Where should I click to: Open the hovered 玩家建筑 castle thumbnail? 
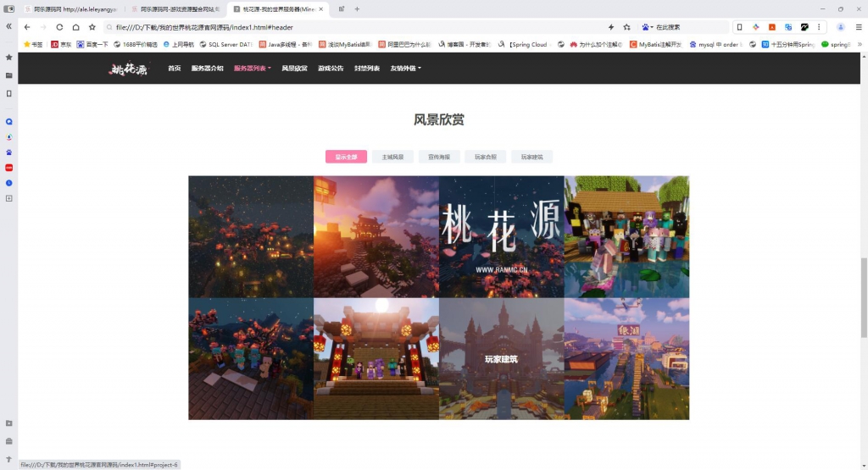point(502,359)
